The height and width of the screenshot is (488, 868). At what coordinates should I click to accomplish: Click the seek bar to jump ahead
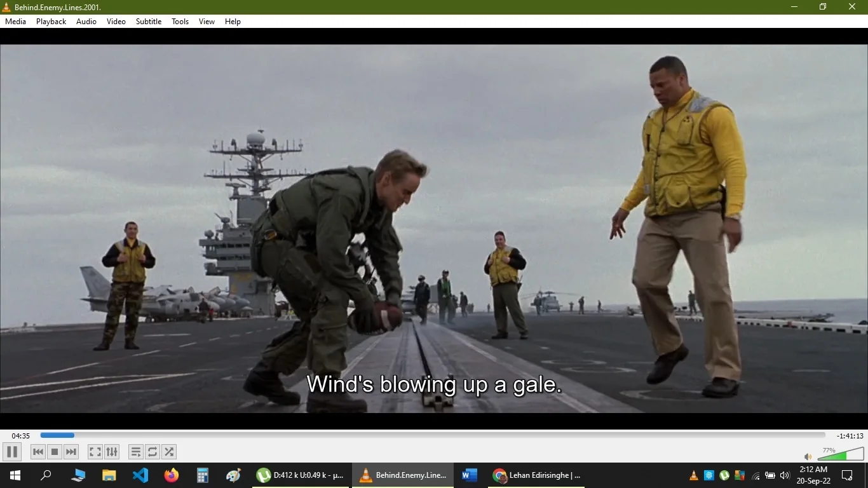click(433, 435)
